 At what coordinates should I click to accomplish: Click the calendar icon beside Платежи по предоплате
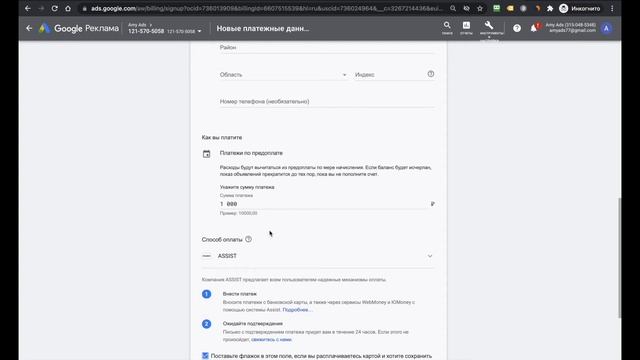click(x=207, y=154)
